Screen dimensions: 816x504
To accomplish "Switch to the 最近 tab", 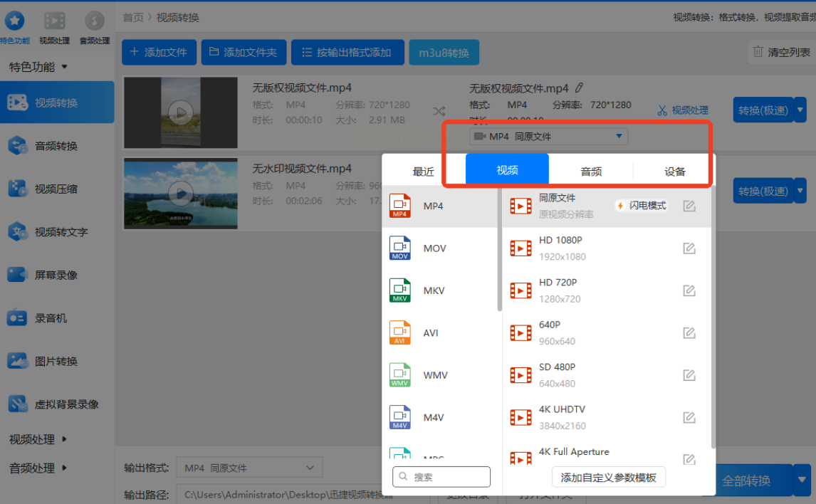I will (x=423, y=171).
